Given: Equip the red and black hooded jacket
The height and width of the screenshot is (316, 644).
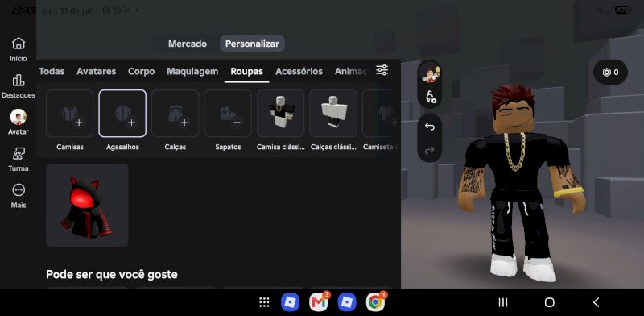Looking at the screenshot, I should click(87, 206).
